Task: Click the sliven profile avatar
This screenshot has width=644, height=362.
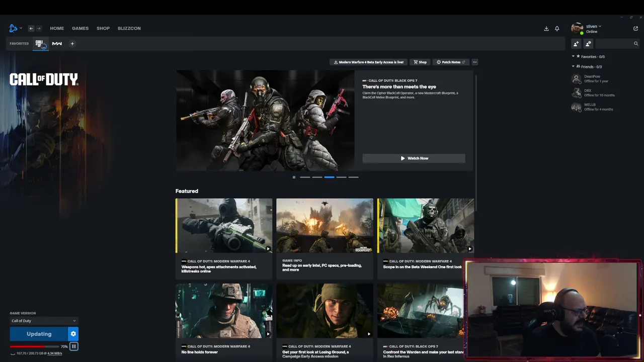Action: [x=577, y=28]
